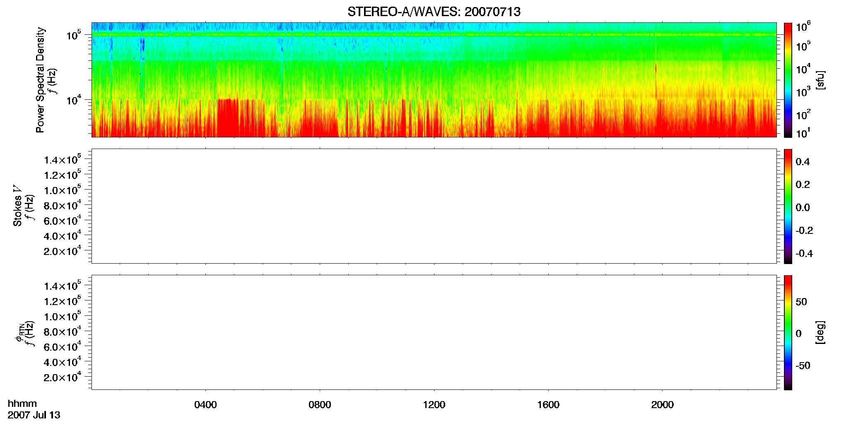Click the Stokes V axis label
The image size is (868, 447).
17,206
